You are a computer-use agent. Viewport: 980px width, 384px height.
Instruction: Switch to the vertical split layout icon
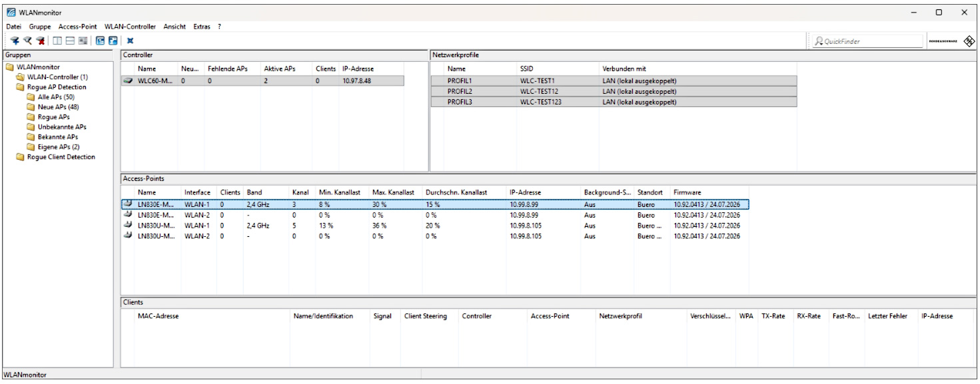(58, 41)
